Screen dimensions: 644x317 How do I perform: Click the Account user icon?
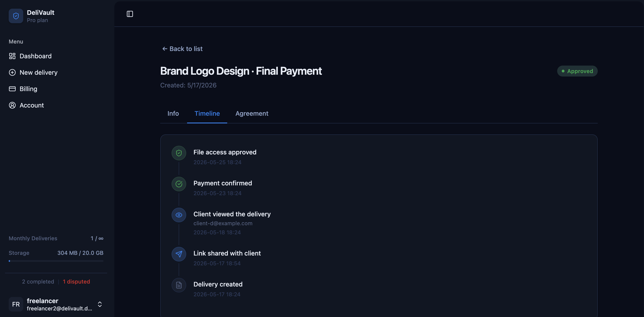pyautogui.click(x=12, y=105)
